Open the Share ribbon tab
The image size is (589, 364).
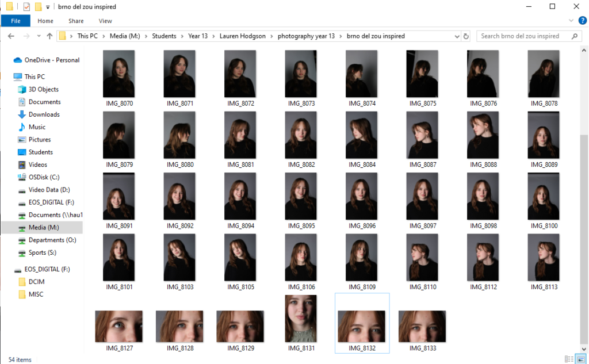click(x=76, y=21)
